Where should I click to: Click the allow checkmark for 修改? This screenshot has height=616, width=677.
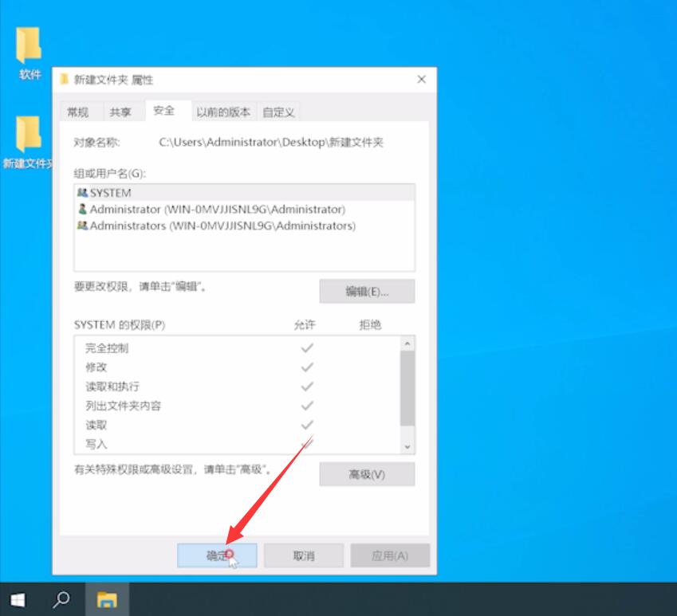click(307, 367)
